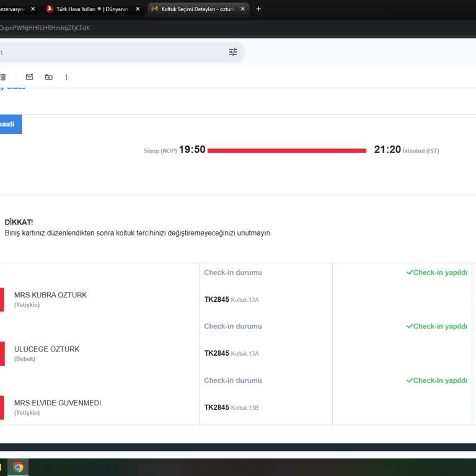476x476 pixels.
Task: Click the Move to folder icon
Action: click(x=48, y=77)
